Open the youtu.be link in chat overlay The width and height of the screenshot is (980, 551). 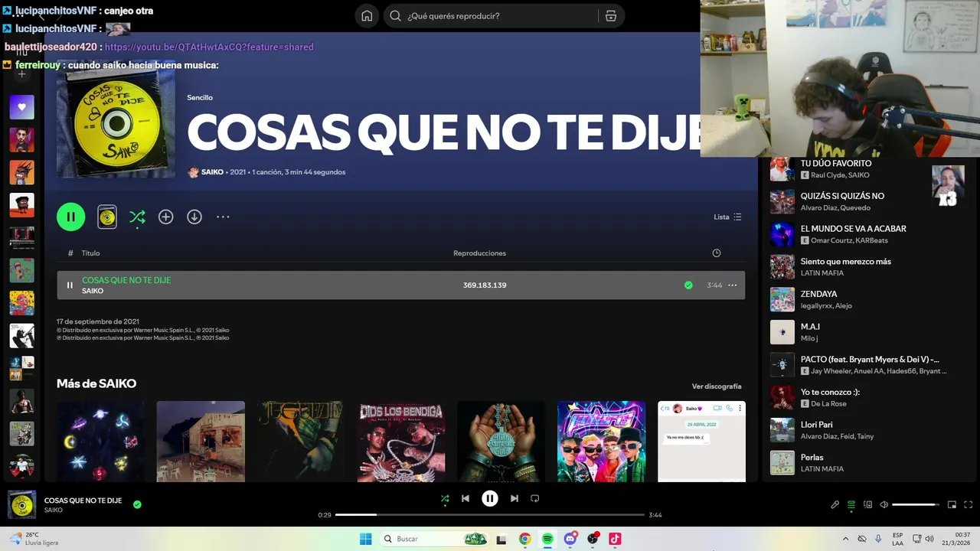point(209,47)
